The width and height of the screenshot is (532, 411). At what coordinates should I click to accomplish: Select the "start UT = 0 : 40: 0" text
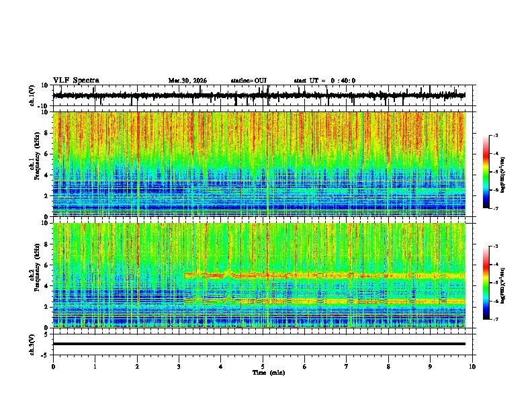(324, 81)
